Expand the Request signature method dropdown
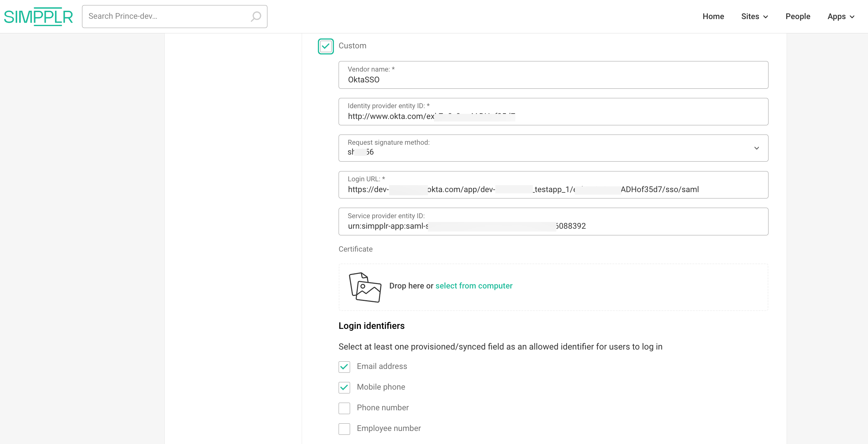Screen dimensions: 868x444 [756, 148]
